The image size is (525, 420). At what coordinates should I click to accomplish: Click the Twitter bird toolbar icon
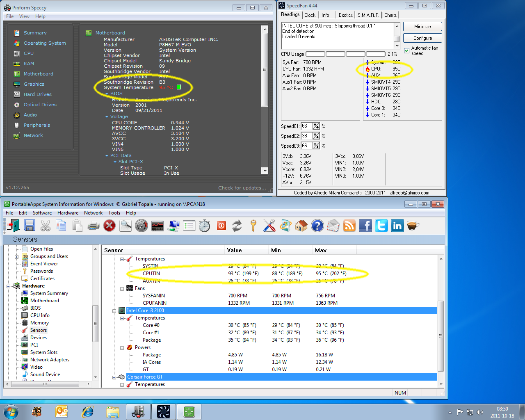(x=381, y=226)
